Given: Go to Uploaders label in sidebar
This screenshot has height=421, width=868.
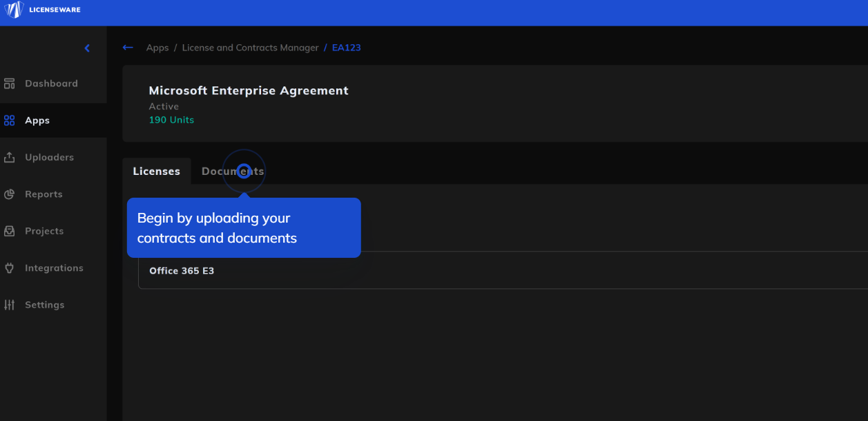Looking at the screenshot, I should [49, 158].
